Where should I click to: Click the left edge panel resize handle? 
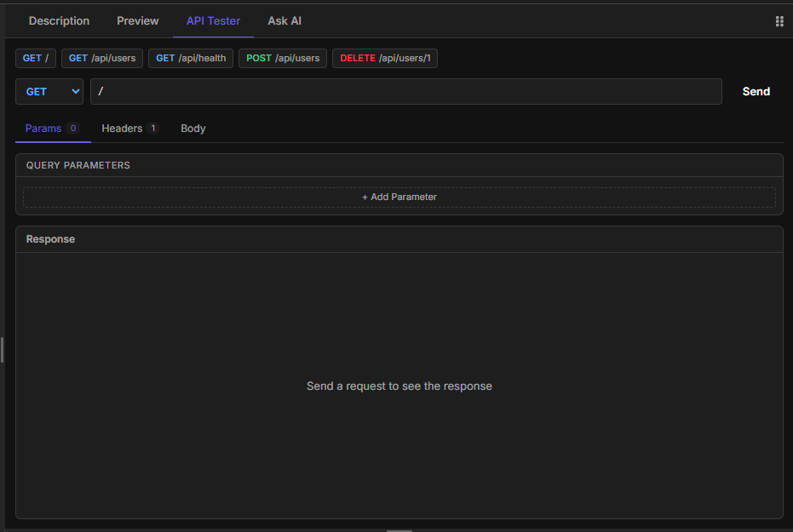pos(3,349)
